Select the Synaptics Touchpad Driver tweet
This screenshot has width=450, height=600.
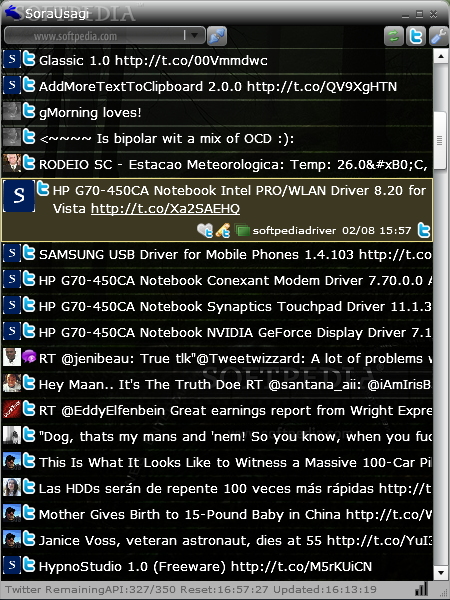point(217,307)
